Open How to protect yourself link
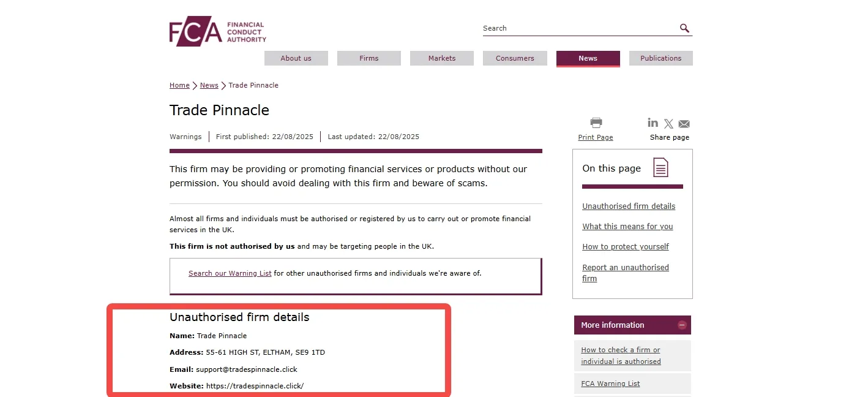 point(626,246)
